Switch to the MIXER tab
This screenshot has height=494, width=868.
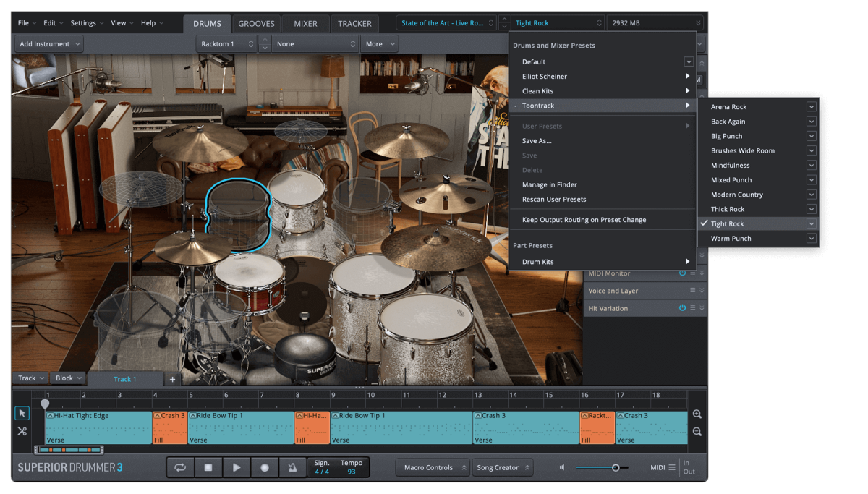305,24
